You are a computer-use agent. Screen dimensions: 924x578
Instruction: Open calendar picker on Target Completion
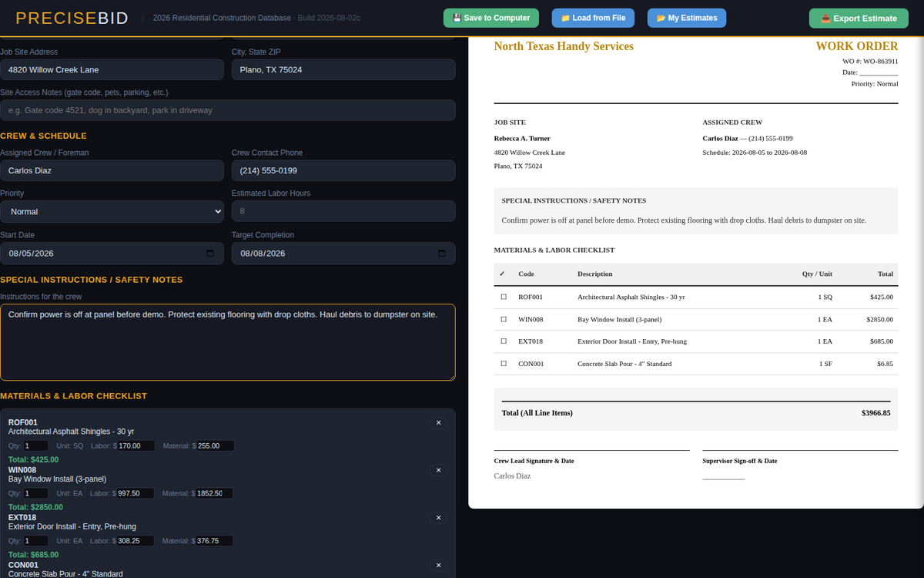point(442,254)
